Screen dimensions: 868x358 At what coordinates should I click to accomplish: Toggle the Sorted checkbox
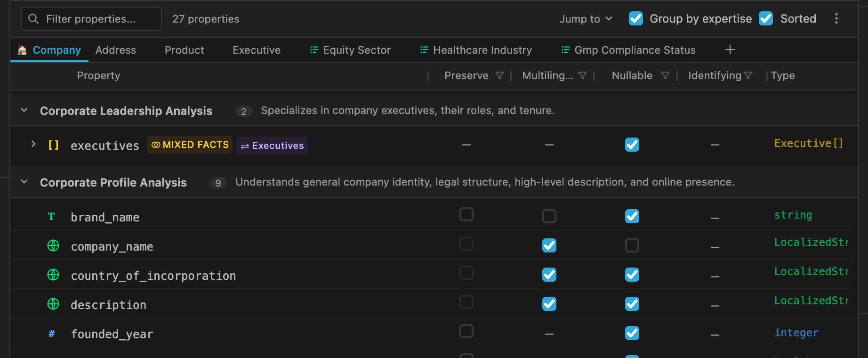click(766, 18)
